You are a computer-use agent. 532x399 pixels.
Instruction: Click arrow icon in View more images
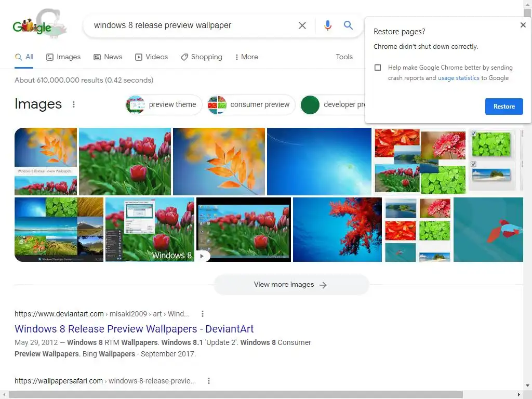[x=323, y=285]
